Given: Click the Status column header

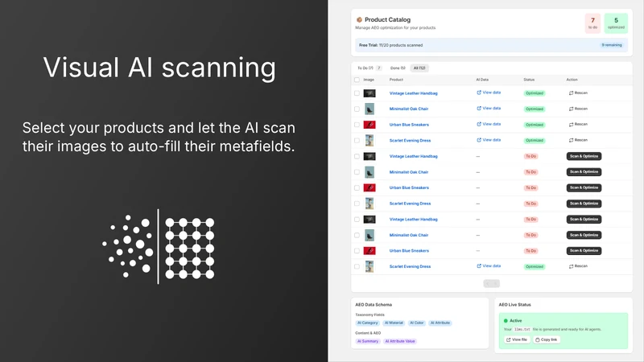Looking at the screenshot, I should coord(529,80).
